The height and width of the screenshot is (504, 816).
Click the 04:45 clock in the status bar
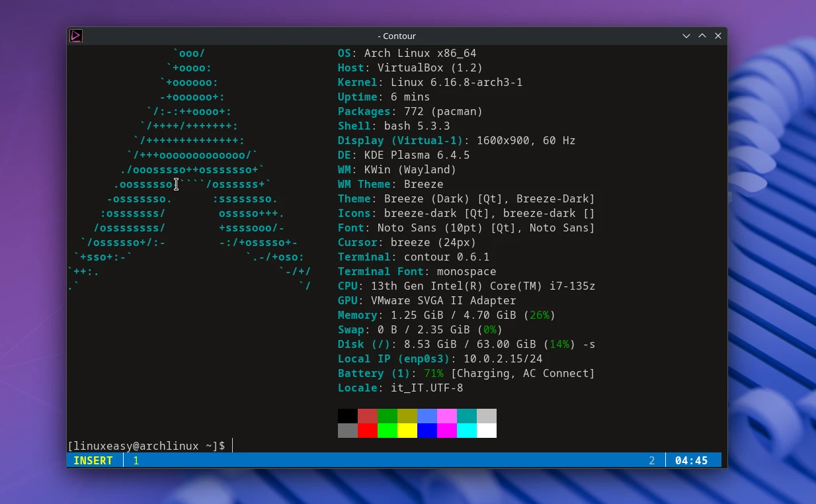tap(692, 460)
